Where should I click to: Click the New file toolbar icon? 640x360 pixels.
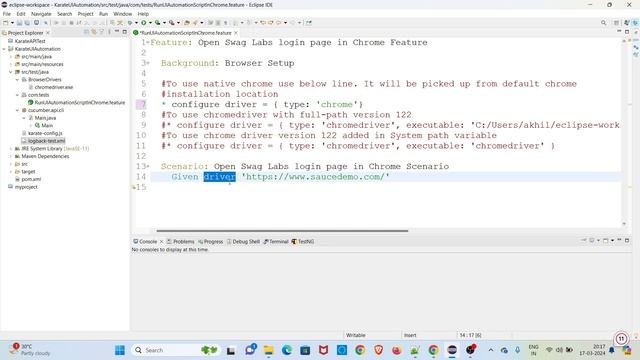pyautogui.click(x=6, y=23)
